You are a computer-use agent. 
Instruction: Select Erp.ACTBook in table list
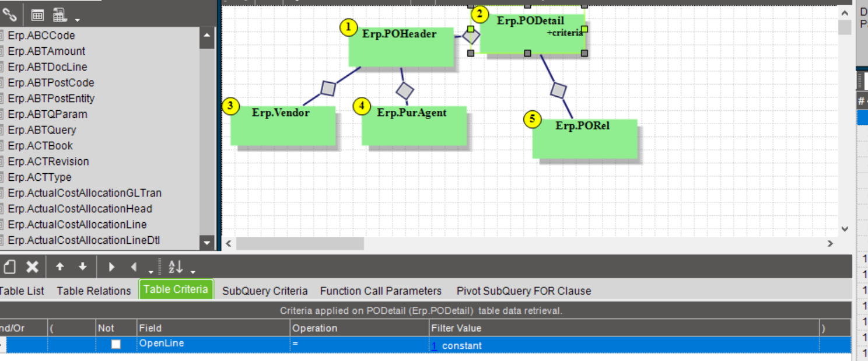(x=40, y=146)
